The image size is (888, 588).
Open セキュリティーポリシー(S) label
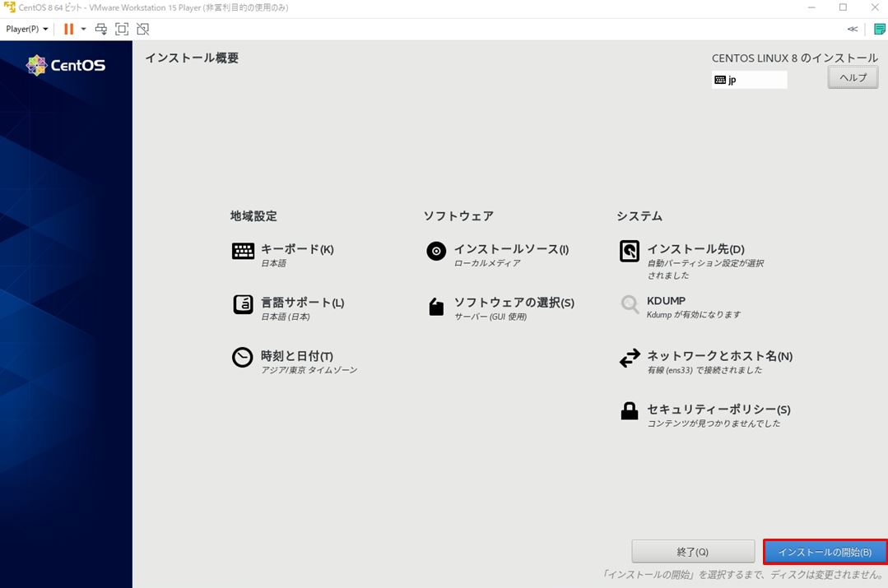[x=718, y=410]
